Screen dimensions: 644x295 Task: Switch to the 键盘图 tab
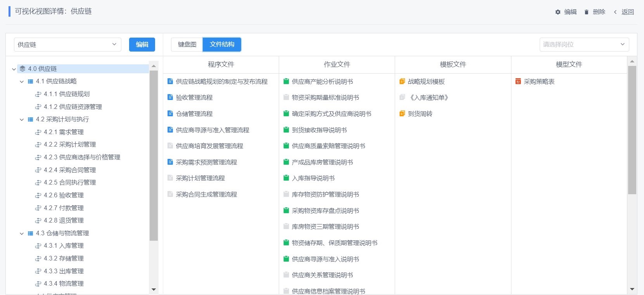coord(187,45)
